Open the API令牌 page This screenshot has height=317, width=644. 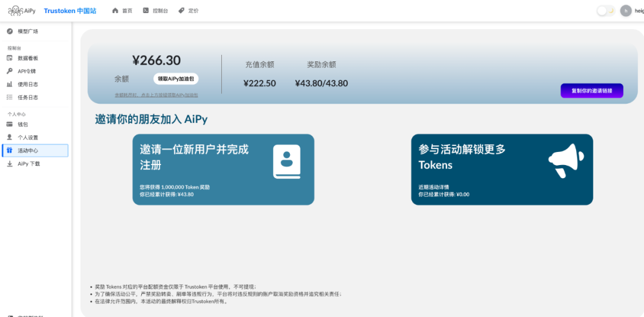[27, 72]
